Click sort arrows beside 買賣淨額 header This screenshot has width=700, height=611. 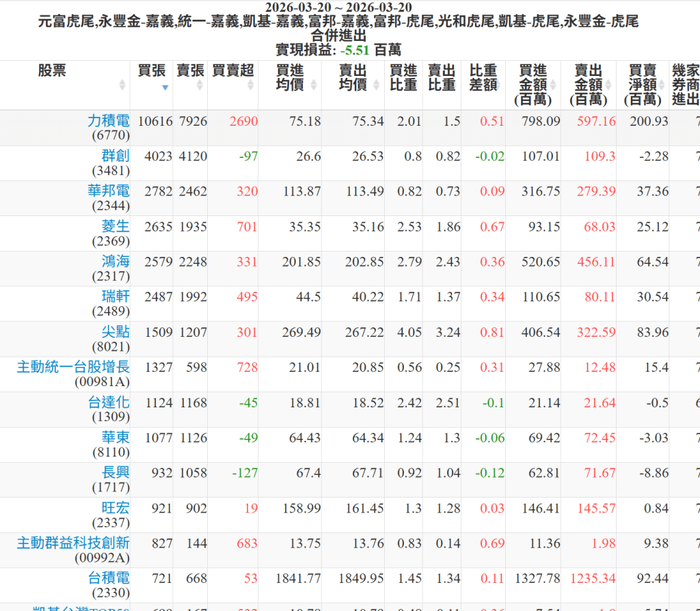pyautogui.click(x=663, y=85)
